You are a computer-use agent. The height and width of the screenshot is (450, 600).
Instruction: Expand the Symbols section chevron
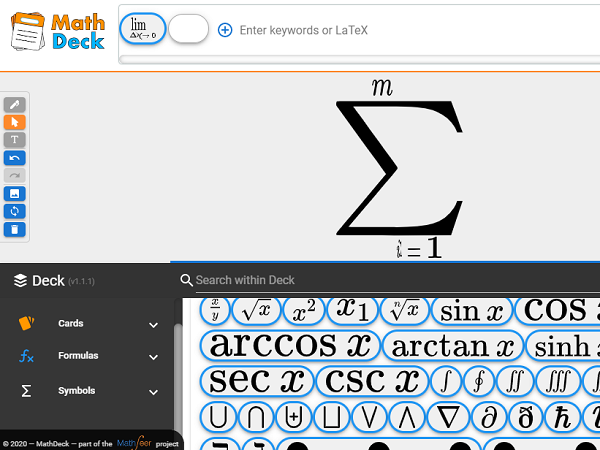coord(153,392)
